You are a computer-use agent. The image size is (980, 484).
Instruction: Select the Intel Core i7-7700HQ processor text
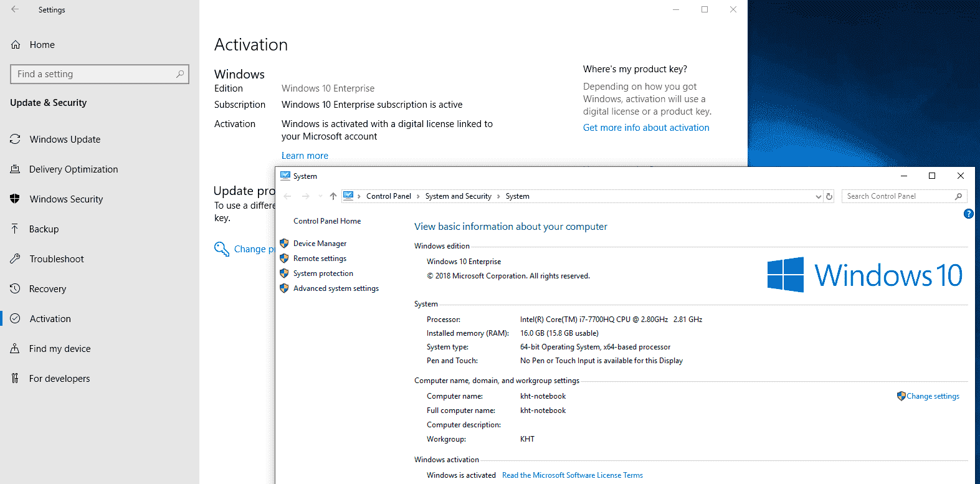[611, 320]
